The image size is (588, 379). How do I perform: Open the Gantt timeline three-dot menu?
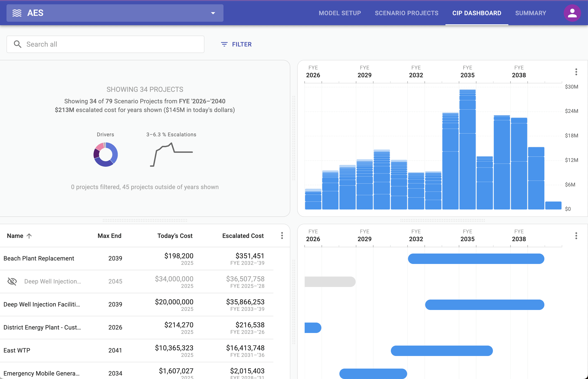click(576, 236)
